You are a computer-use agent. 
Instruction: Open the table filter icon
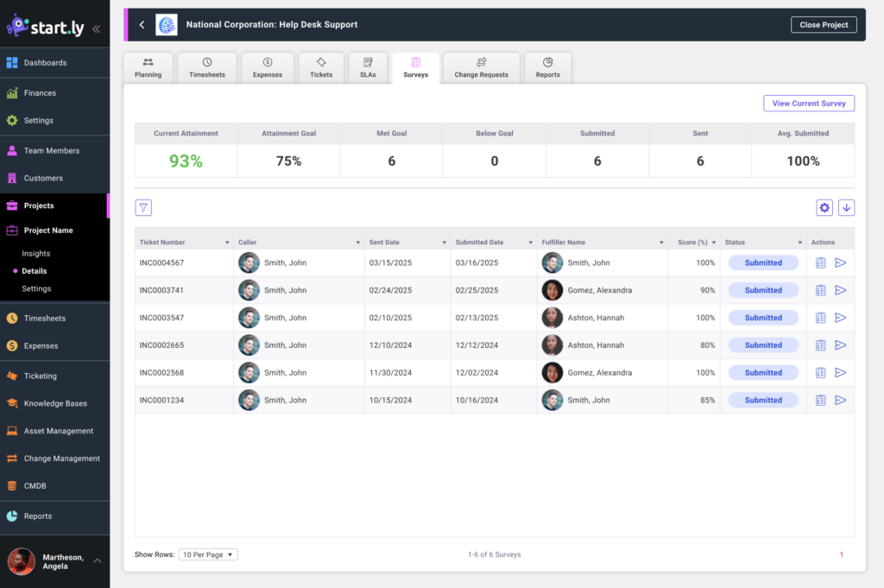click(x=143, y=207)
